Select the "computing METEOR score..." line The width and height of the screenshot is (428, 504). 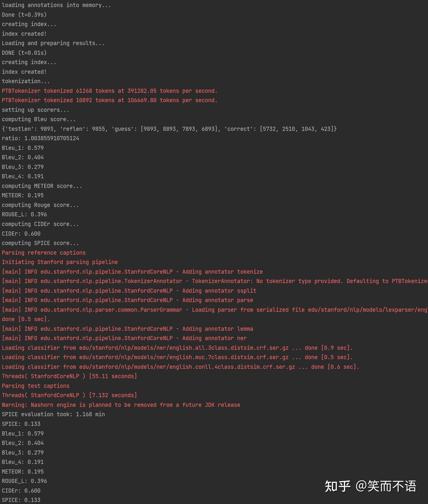tap(42, 186)
